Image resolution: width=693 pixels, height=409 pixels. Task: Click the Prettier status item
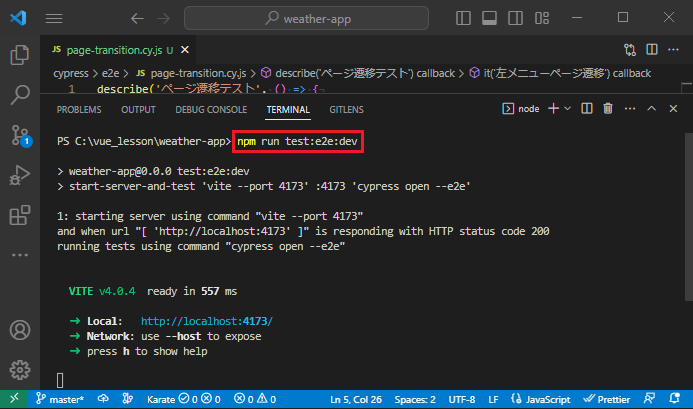coord(606,399)
